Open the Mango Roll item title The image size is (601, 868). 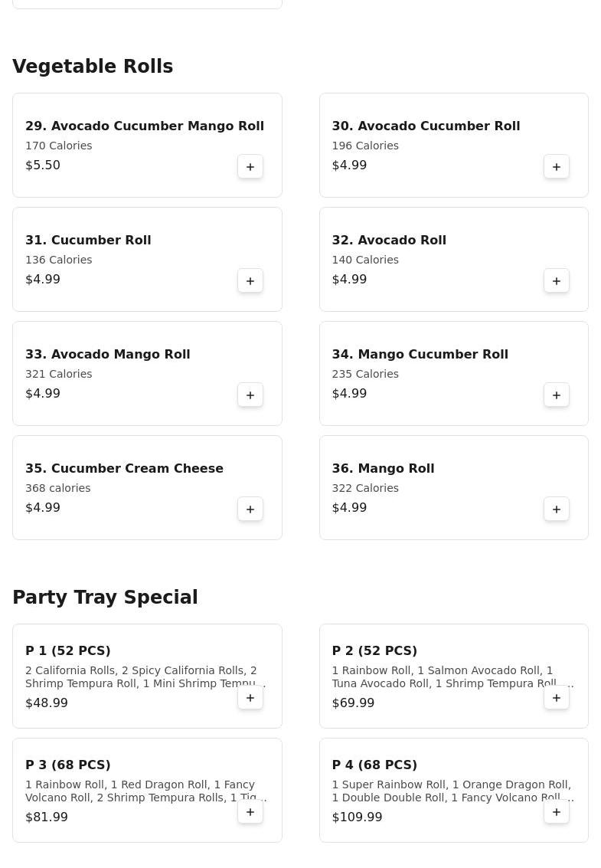(383, 469)
